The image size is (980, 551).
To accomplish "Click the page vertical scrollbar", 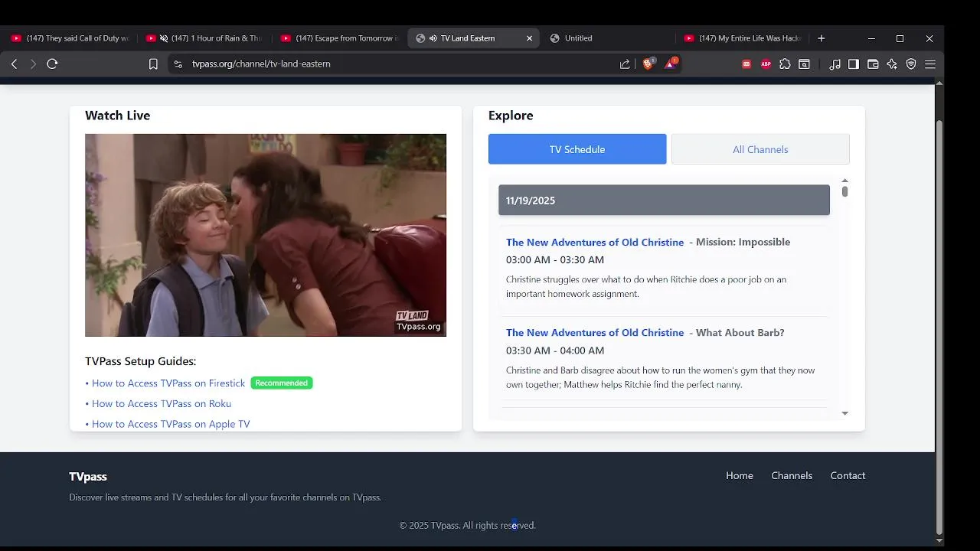I will 939,328.
